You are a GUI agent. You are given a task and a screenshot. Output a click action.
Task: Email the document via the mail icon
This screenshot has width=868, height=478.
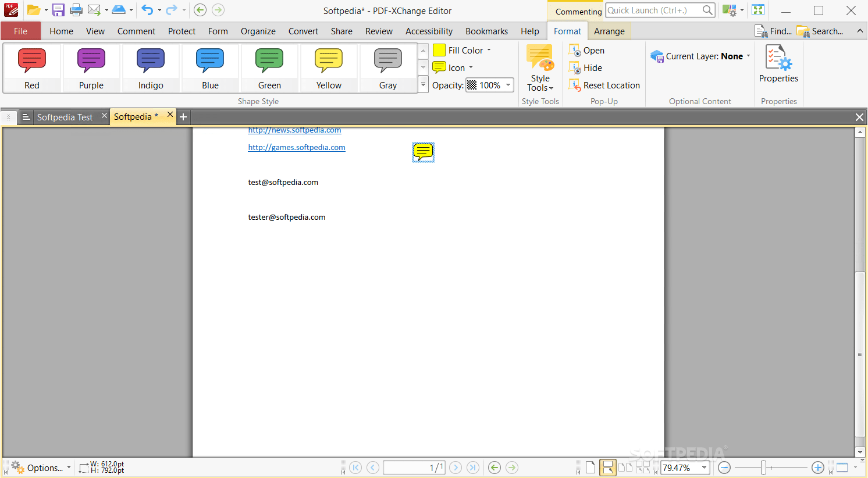pos(95,10)
